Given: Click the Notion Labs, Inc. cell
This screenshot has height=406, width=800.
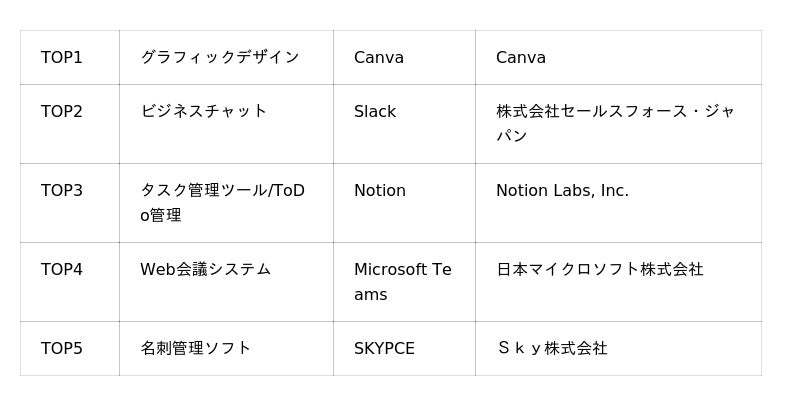Looking at the screenshot, I should tap(618, 203).
